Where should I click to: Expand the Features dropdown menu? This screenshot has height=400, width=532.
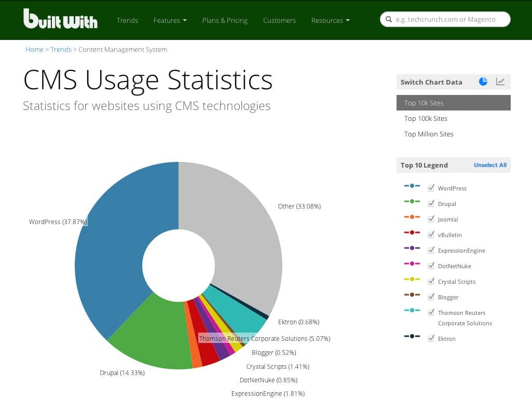click(x=170, y=20)
